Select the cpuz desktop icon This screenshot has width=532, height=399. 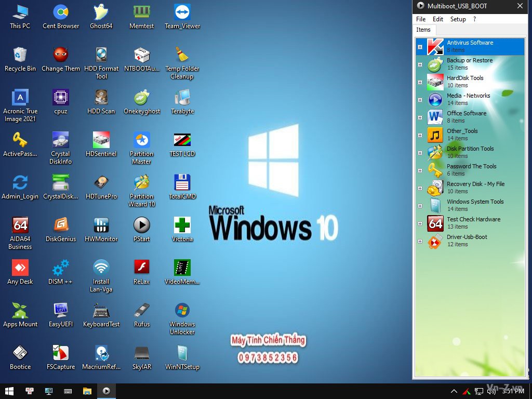[61, 101]
